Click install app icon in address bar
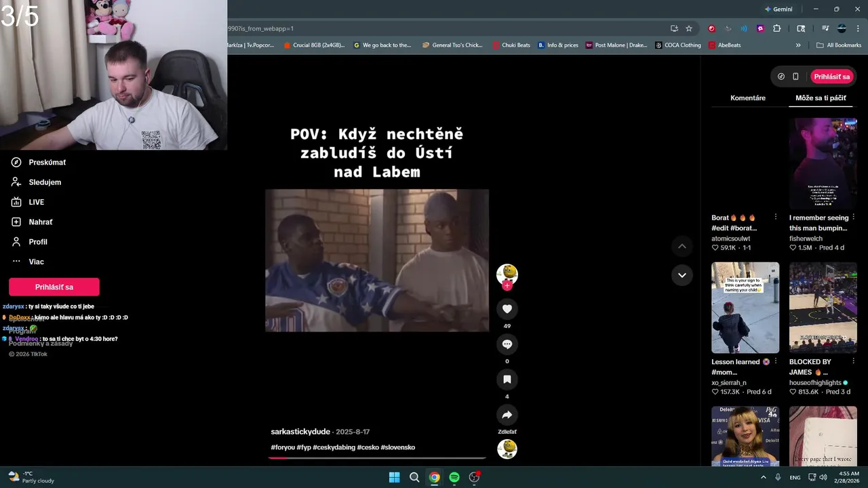 (x=674, y=28)
